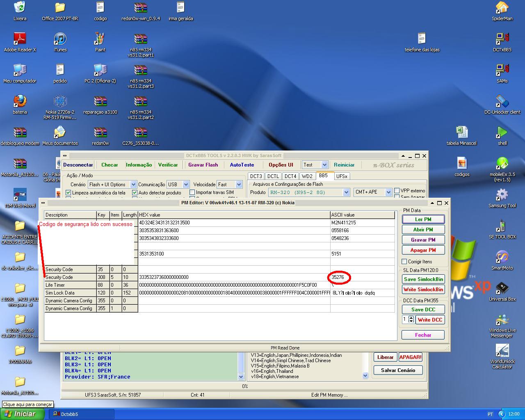
Task: Switch to the UFSx tab
Action: [x=342, y=176]
